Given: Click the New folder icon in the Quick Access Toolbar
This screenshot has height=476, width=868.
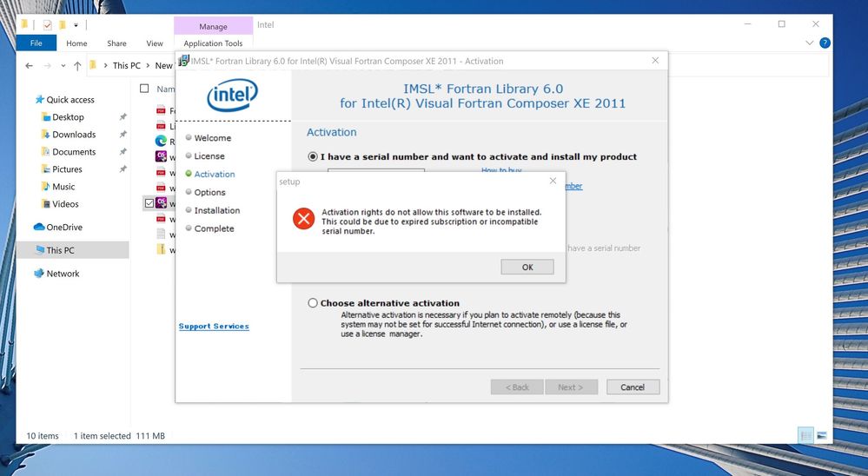Looking at the screenshot, I should [x=62, y=25].
